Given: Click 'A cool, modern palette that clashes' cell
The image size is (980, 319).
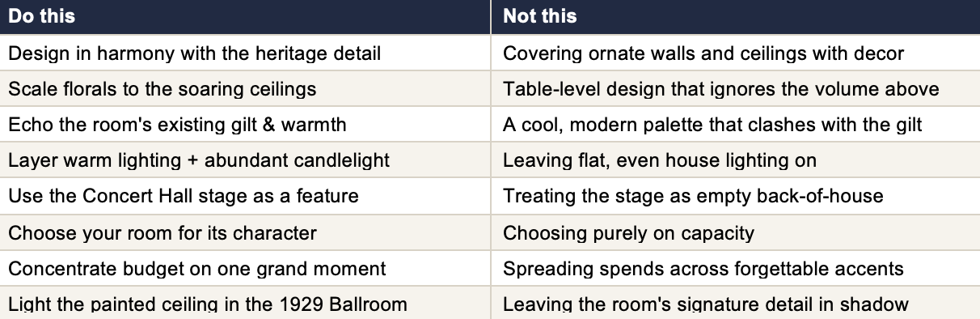Looking at the screenshot, I should (735, 125).
